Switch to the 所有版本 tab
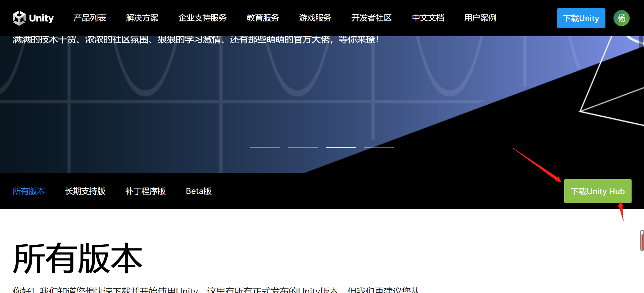This screenshot has width=644, height=293. (29, 191)
